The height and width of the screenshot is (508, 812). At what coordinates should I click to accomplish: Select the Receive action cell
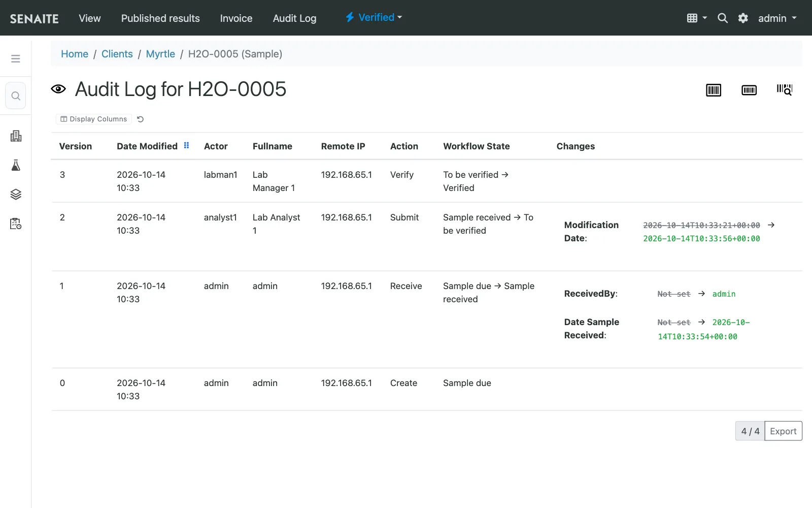coord(406,286)
